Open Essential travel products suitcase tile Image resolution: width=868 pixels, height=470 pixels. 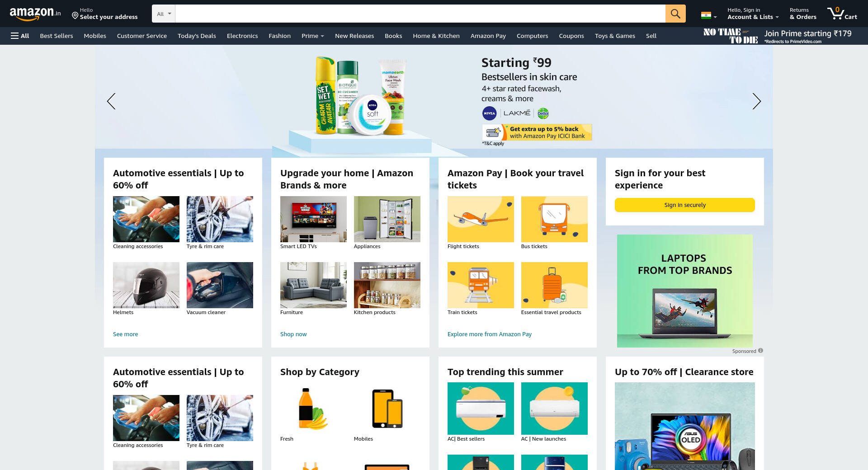pos(554,285)
